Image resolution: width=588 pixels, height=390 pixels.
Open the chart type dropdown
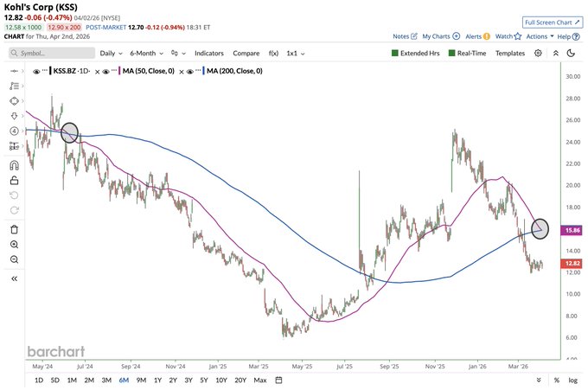pos(178,54)
